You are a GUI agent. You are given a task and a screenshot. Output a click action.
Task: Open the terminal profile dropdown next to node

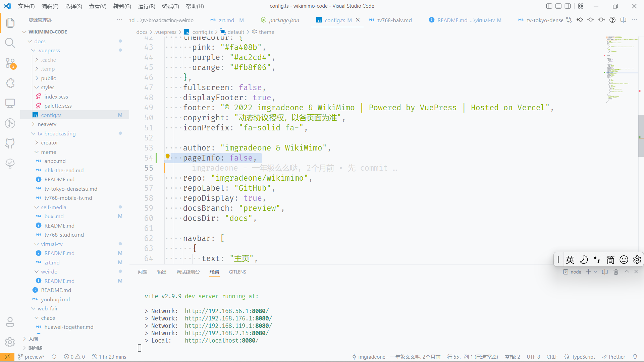(596, 271)
